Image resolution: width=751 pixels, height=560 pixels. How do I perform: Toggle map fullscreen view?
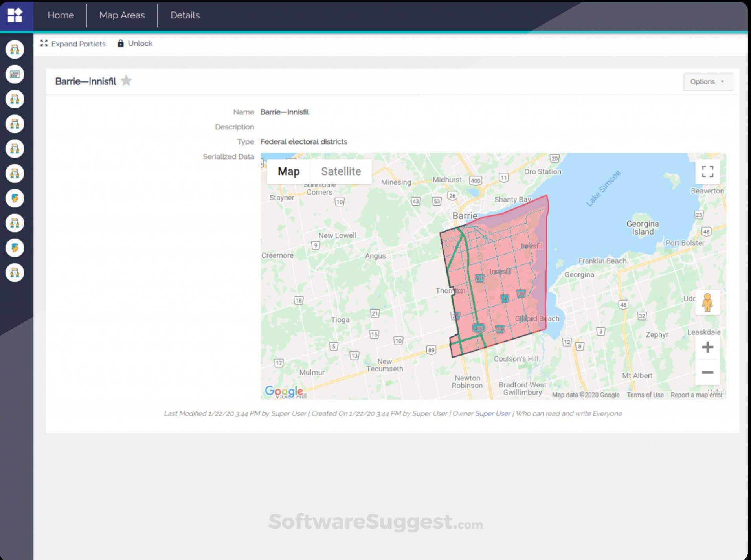707,172
